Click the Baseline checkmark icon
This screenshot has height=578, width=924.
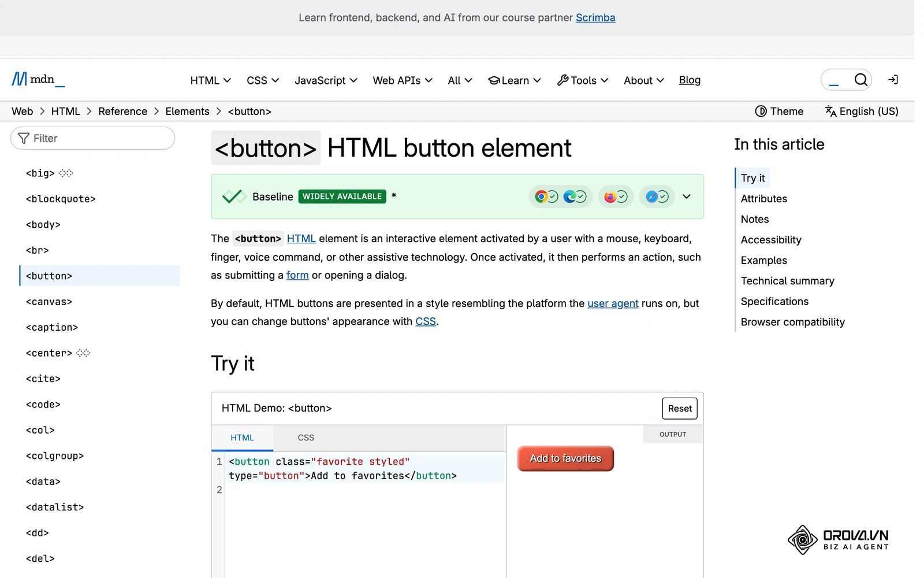tap(234, 197)
